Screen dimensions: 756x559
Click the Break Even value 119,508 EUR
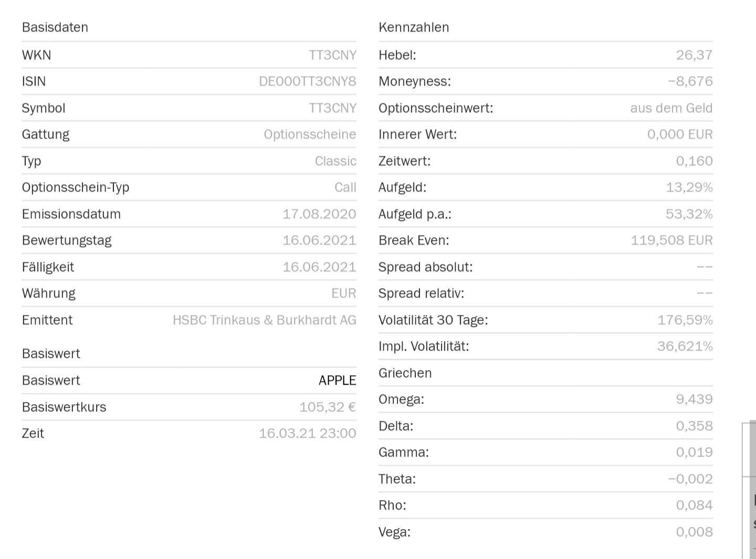point(671,240)
